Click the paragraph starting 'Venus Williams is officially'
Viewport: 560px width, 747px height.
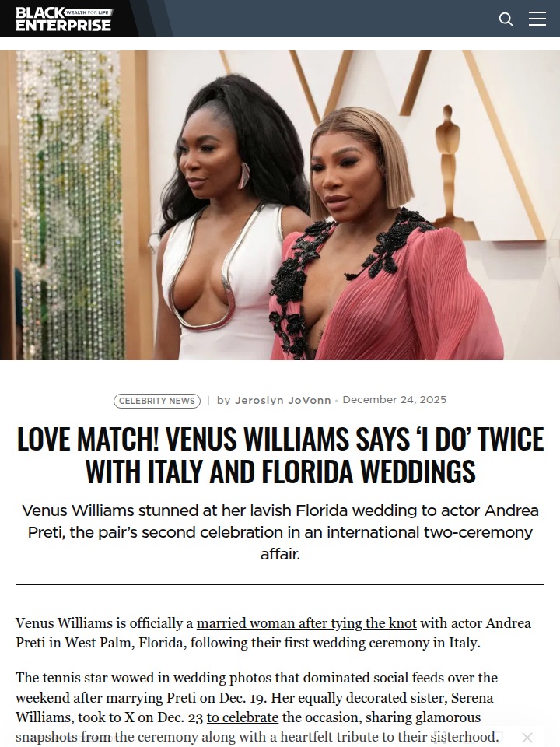click(x=273, y=633)
